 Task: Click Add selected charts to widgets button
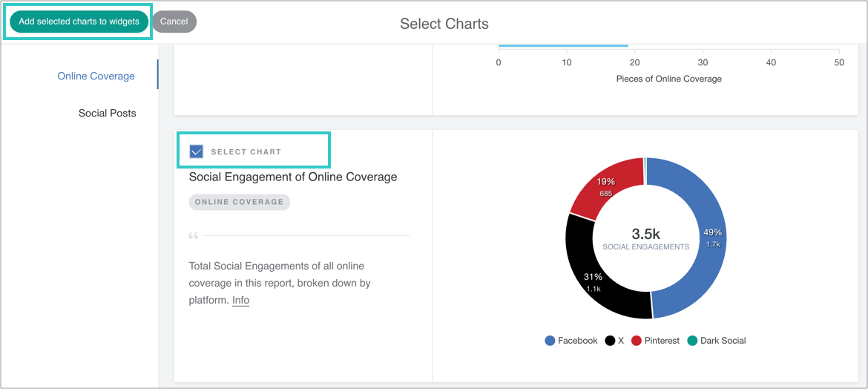point(79,22)
